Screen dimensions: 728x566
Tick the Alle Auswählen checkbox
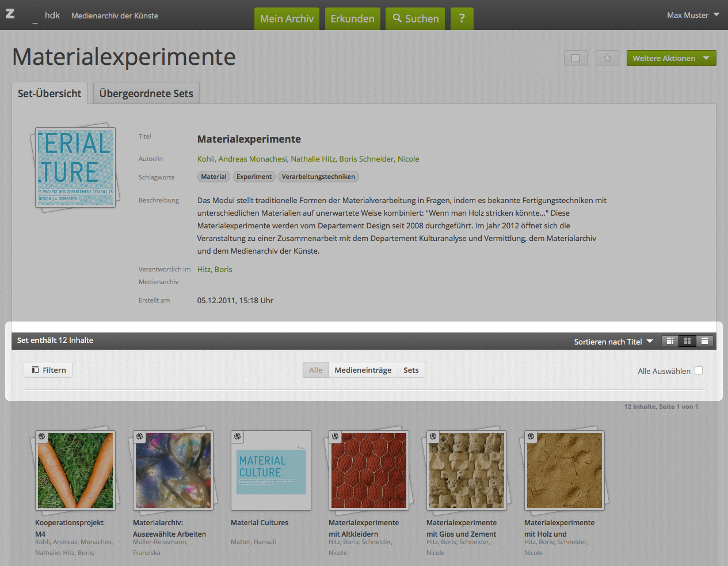coord(699,371)
